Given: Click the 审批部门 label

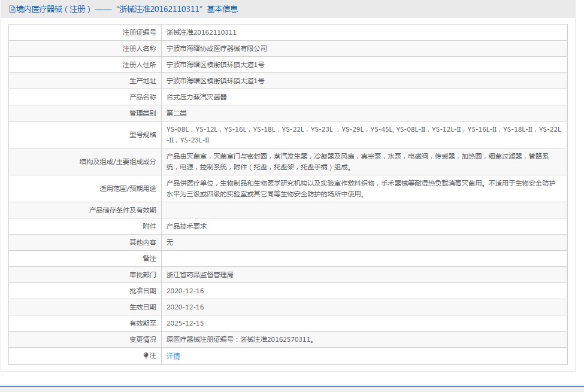Looking at the screenshot, I should pos(143,275).
